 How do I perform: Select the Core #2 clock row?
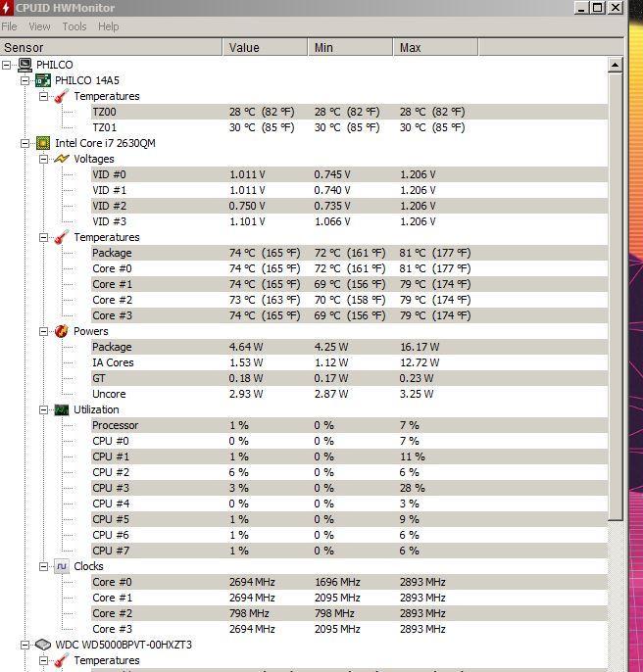click(349, 613)
